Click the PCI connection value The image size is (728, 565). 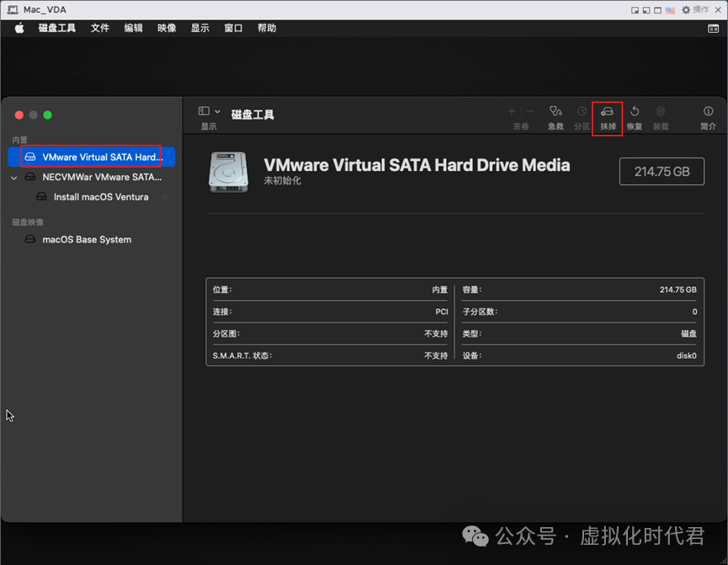(x=442, y=312)
